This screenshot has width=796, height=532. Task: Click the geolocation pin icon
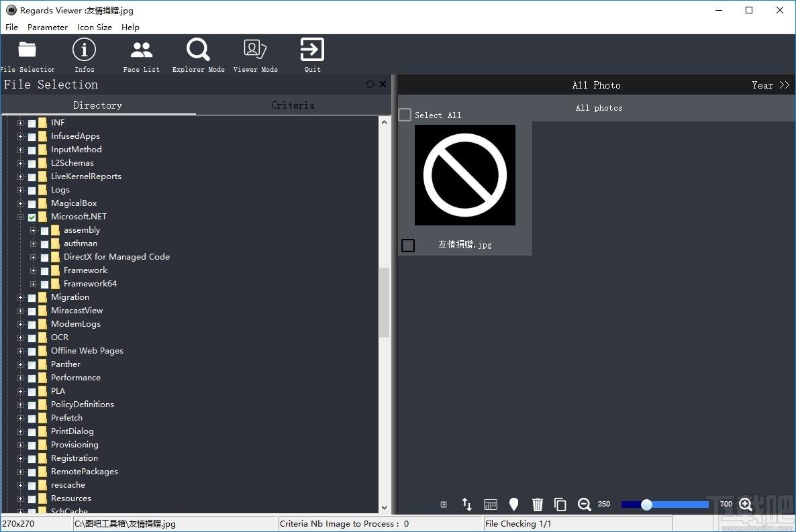(x=513, y=504)
